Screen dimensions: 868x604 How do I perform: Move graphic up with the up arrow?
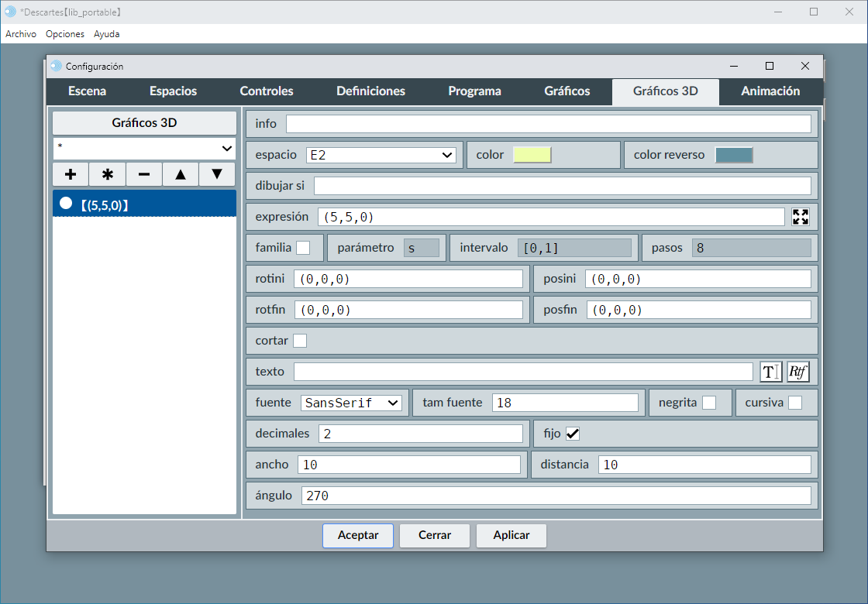coord(181,174)
